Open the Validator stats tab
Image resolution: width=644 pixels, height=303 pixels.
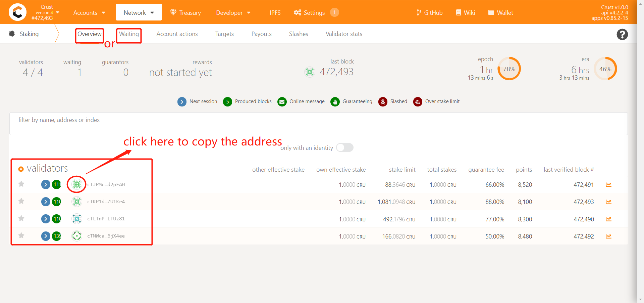(344, 34)
